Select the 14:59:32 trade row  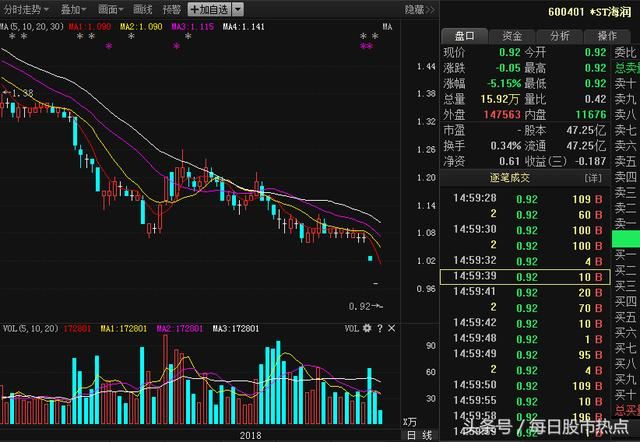525,261
